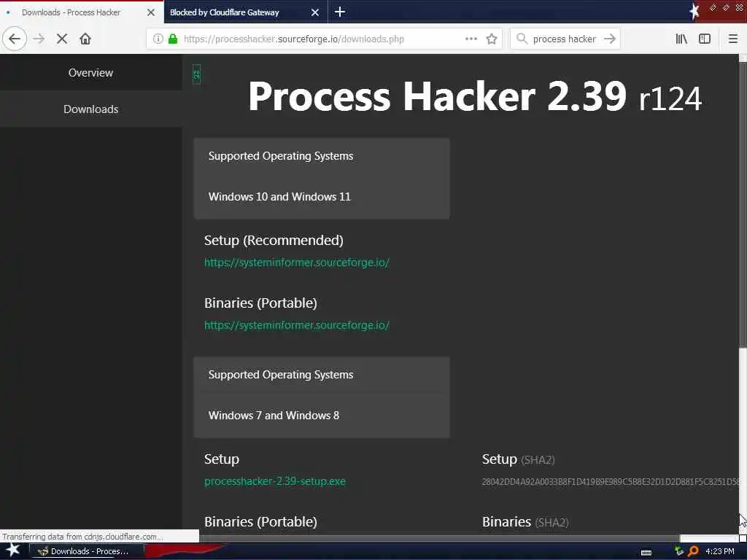747x560 pixels.
Task: Open the star start menu button
Action: tap(13, 551)
